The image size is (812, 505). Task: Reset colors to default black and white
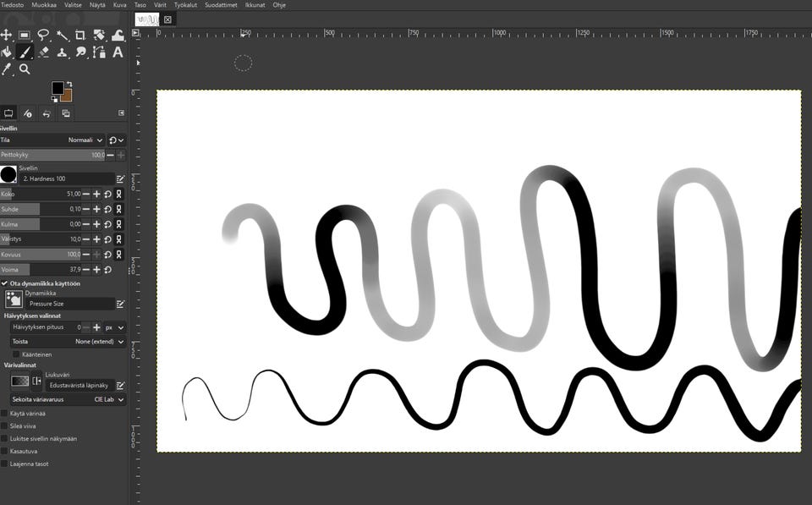[x=54, y=99]
